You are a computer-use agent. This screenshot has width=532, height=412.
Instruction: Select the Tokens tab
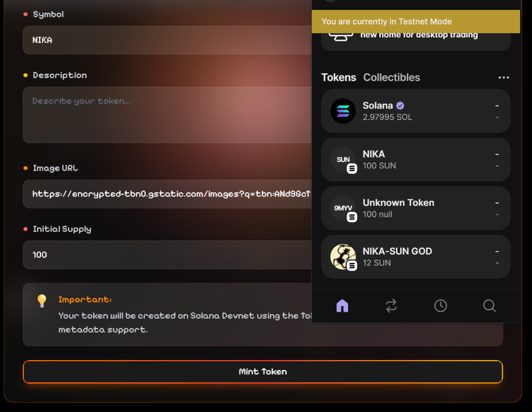(x=338, y=77)
